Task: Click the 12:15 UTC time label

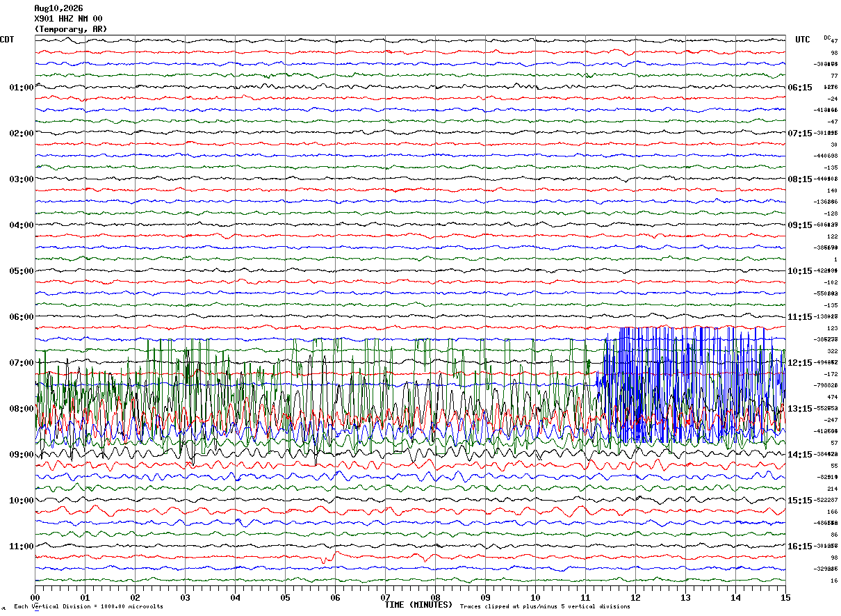Action: point(800,363)
